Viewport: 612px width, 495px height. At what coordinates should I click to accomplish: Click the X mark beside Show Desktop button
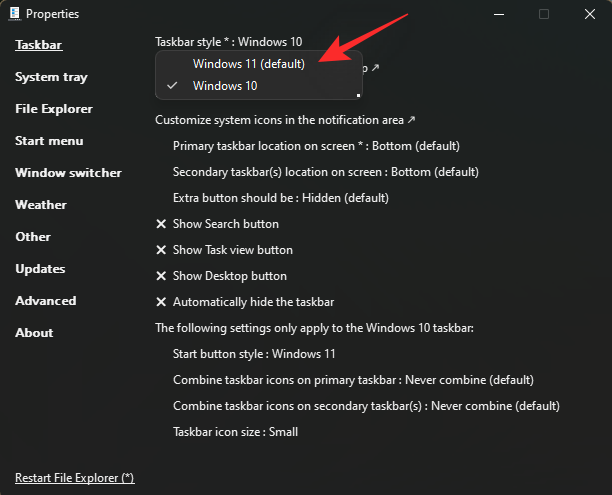click(161, 276)
